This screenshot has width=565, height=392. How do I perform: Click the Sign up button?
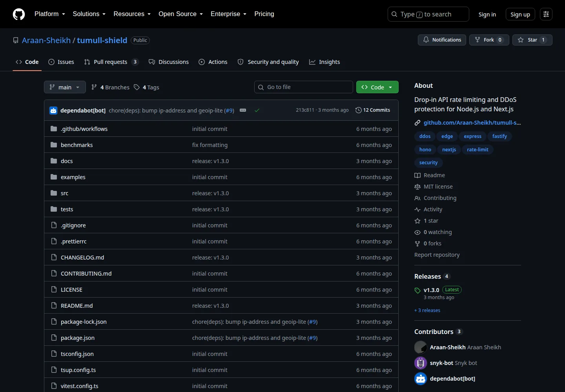[x=520, y=15]
